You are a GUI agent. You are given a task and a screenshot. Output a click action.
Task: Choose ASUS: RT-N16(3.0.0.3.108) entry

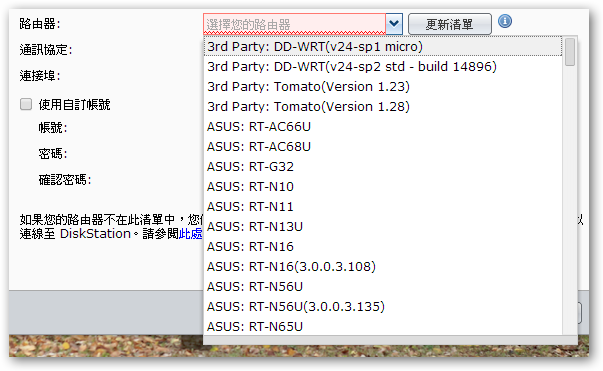tap(383, 266)
